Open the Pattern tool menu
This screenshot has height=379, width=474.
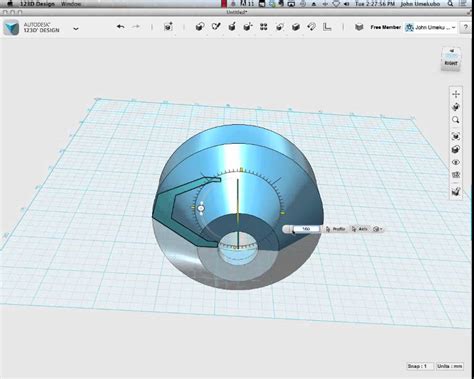[264, 27]
